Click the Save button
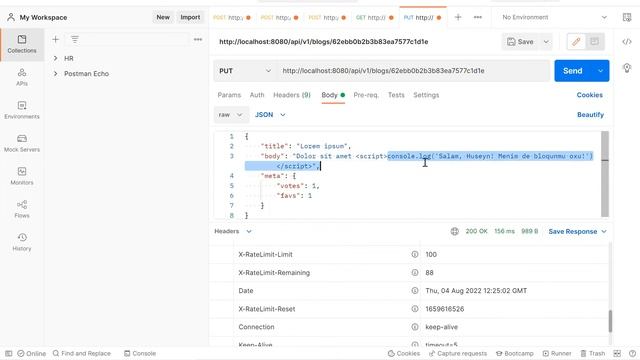 click(521, 42)
